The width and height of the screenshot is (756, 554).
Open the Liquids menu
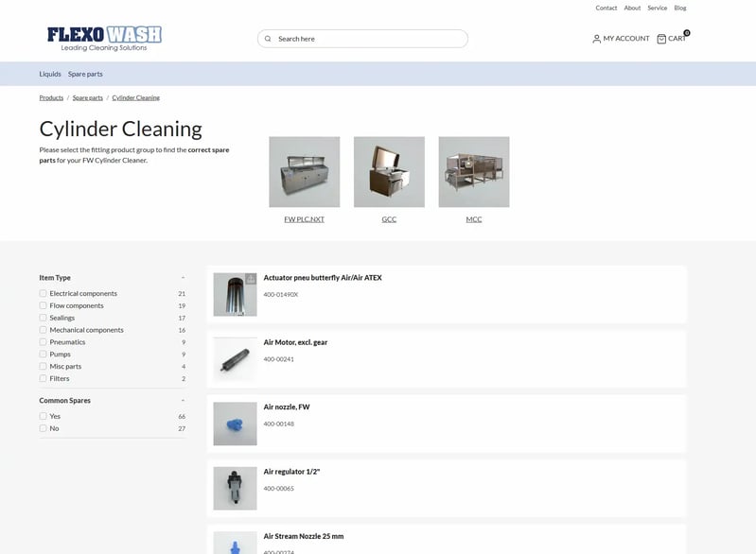click(50, 74)
